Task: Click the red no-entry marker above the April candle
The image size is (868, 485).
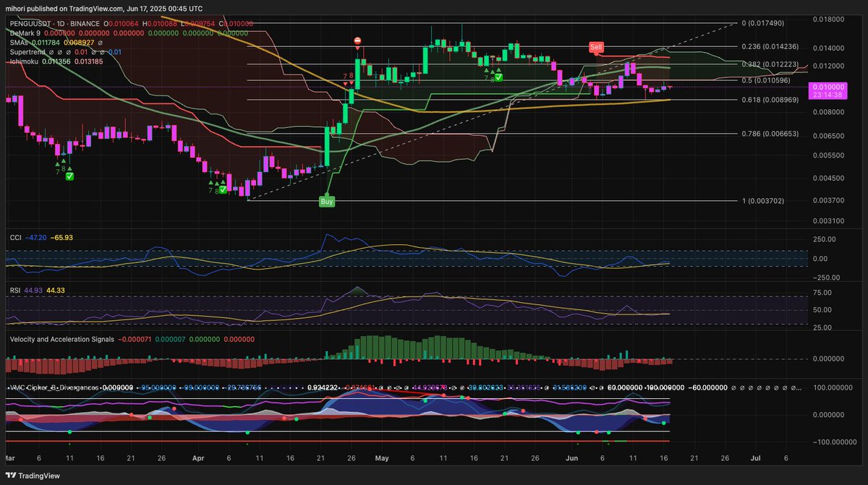Action: click(357, 41)
